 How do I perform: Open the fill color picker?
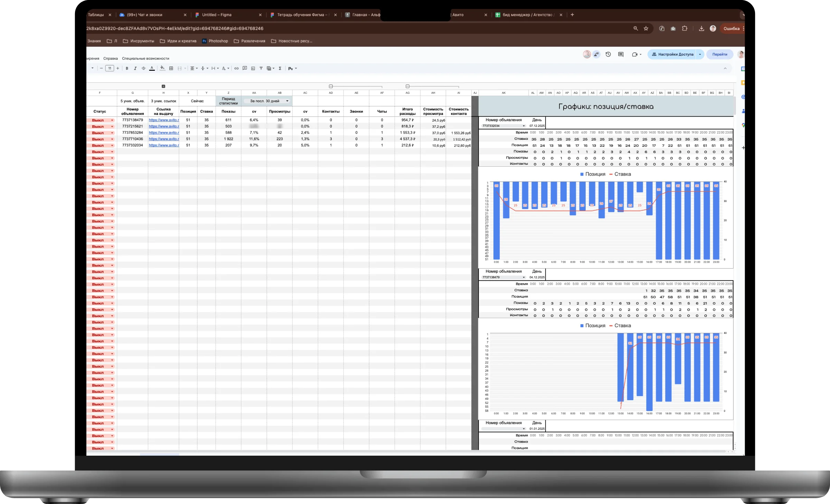coord(162,68)
